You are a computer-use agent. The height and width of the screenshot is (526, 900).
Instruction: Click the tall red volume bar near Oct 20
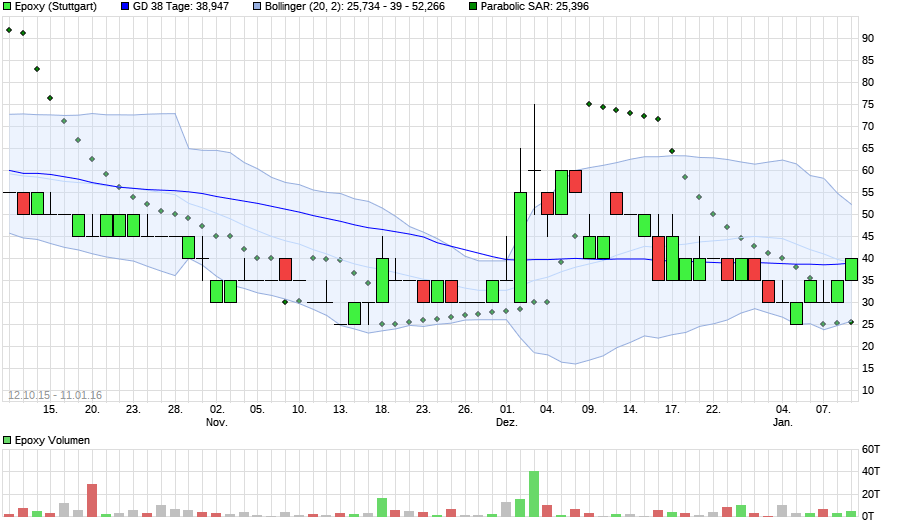tap(92, 500)
